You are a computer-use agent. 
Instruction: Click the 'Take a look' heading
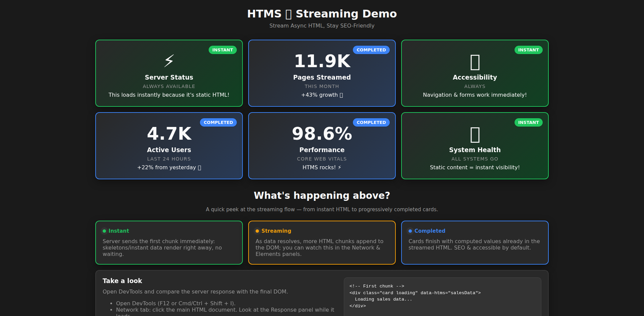click(x=122, y=281)
